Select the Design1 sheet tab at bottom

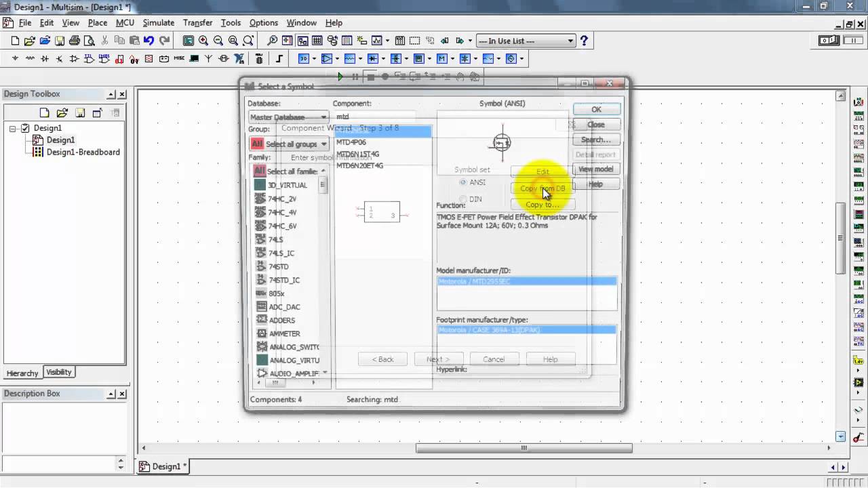point(163,466)
